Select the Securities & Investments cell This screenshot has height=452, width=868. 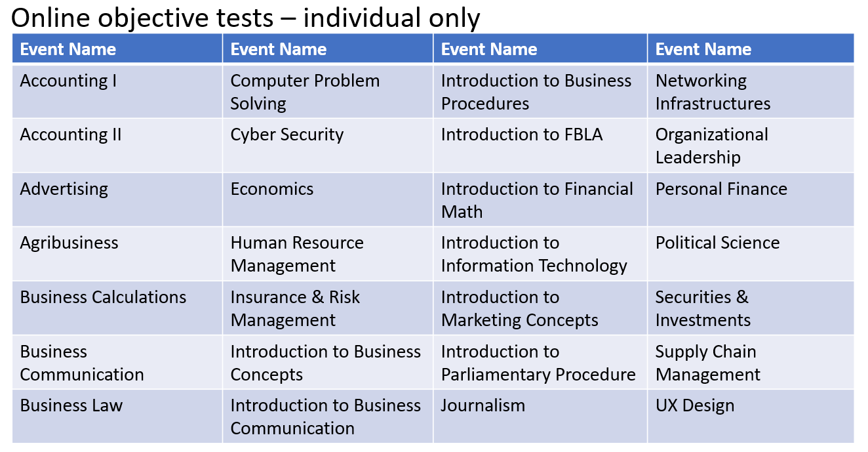[x=751, y=308]
